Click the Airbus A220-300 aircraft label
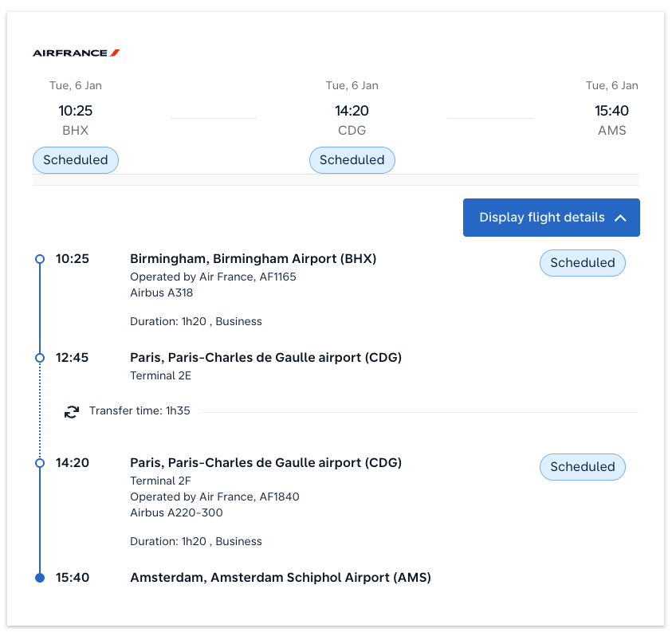This screenshot has width=672, height=636. click(x=176, y=512)
